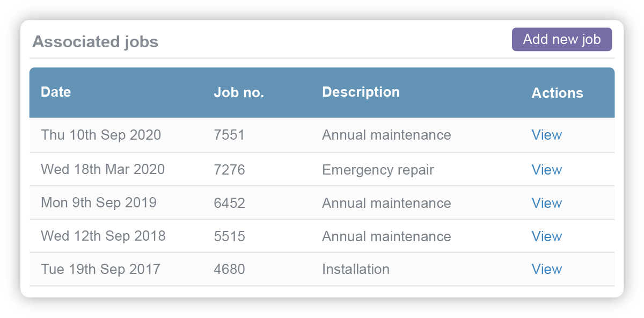Select the row dated Thu 10th Sep 2020
Screen dimensions: 644x318
click(101, 135)
